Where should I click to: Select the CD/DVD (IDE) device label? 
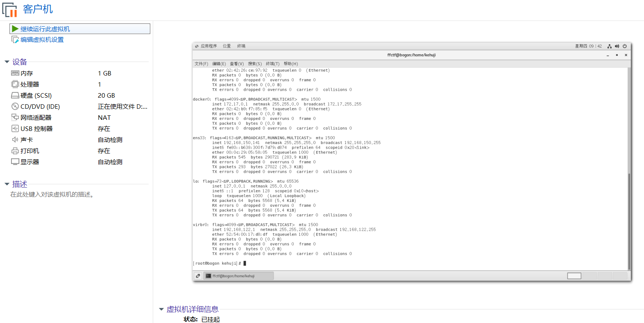(x=40, y=106)
